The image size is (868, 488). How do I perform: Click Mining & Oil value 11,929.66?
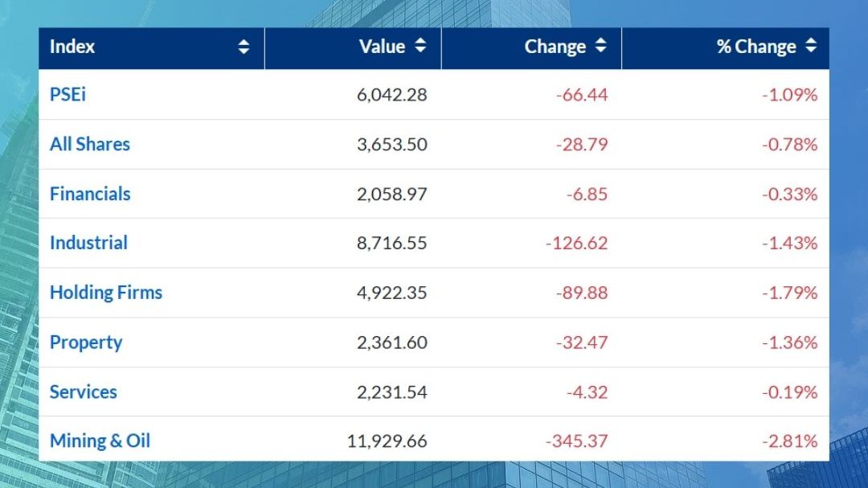(387, 441)
